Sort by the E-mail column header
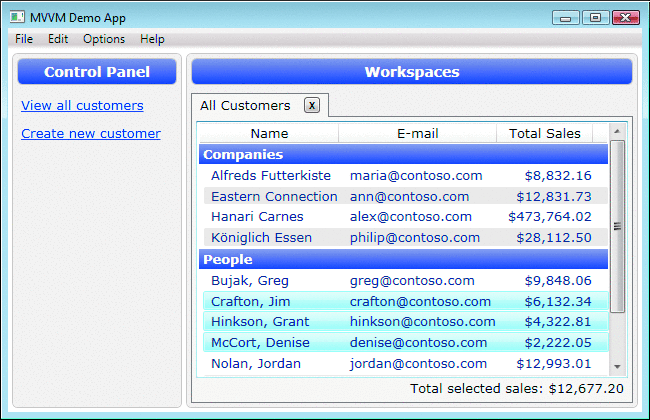 tap(417, 134)
